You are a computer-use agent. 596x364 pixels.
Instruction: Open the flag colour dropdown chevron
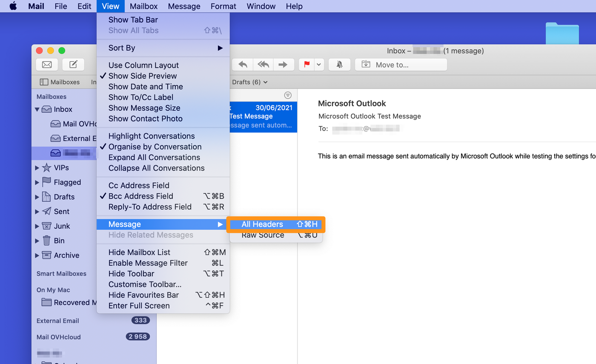point(318,64)
